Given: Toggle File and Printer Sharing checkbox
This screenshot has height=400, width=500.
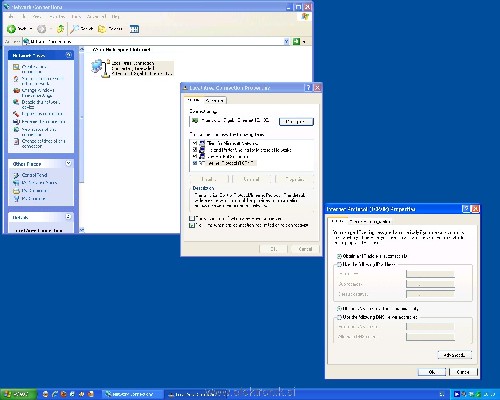Looking at the screenshot, I should click(195, 150).
